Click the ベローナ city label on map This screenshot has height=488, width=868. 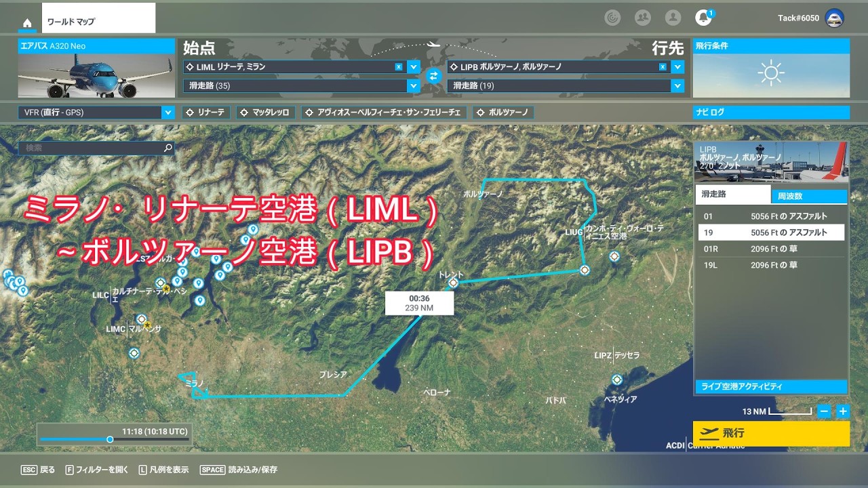click(437, 392)
